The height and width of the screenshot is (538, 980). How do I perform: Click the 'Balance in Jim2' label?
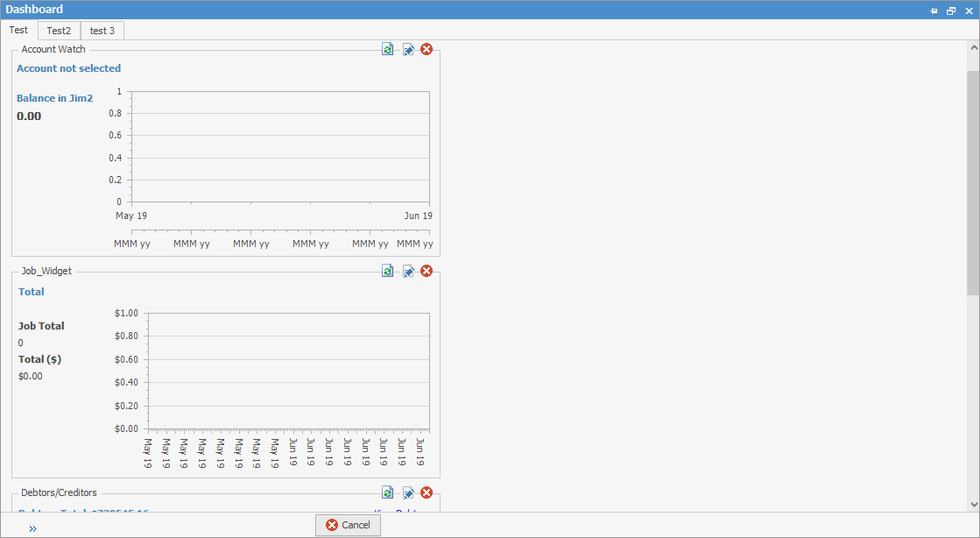tap(55, 98)
